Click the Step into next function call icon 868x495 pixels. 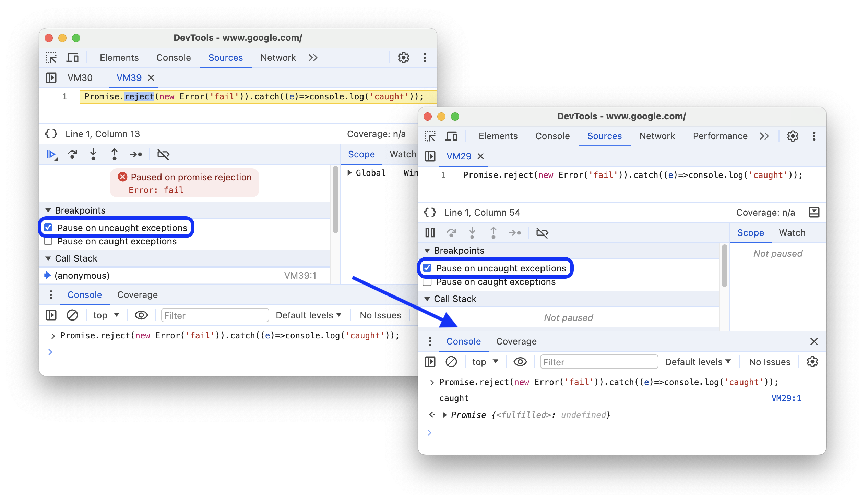coord(94,154)
